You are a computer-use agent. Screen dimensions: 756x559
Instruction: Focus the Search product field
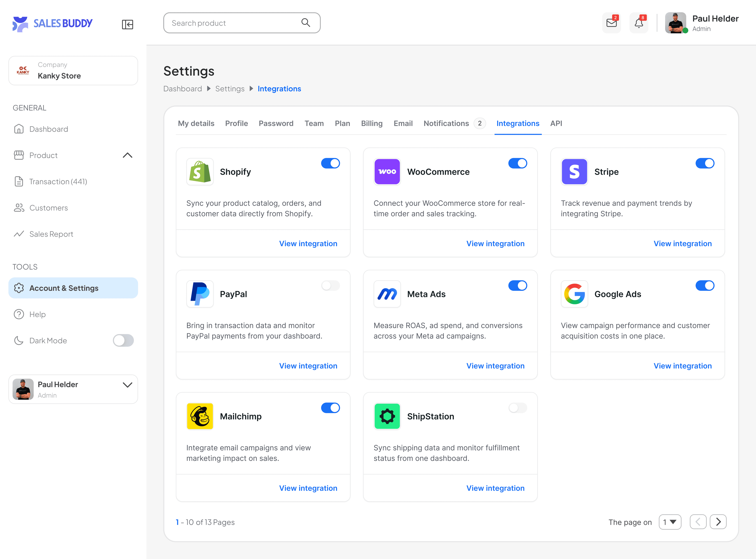[242, 23]
